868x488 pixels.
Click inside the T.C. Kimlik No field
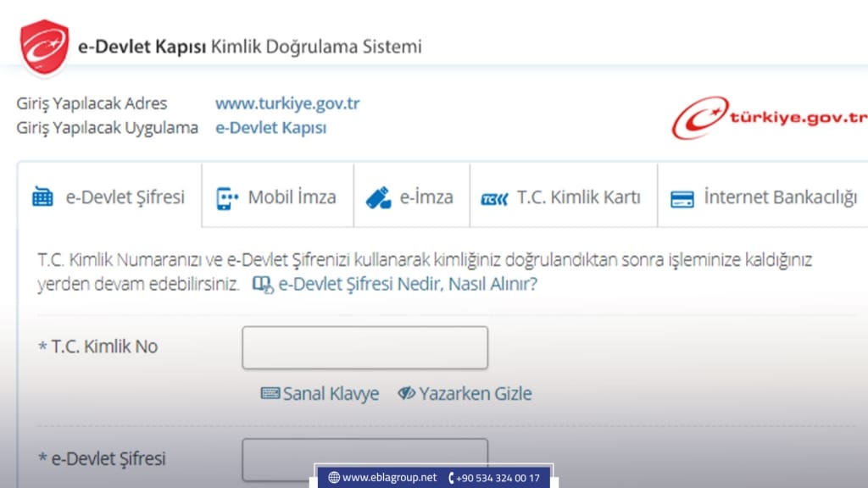pyautogui.click(x=364, y=347)
